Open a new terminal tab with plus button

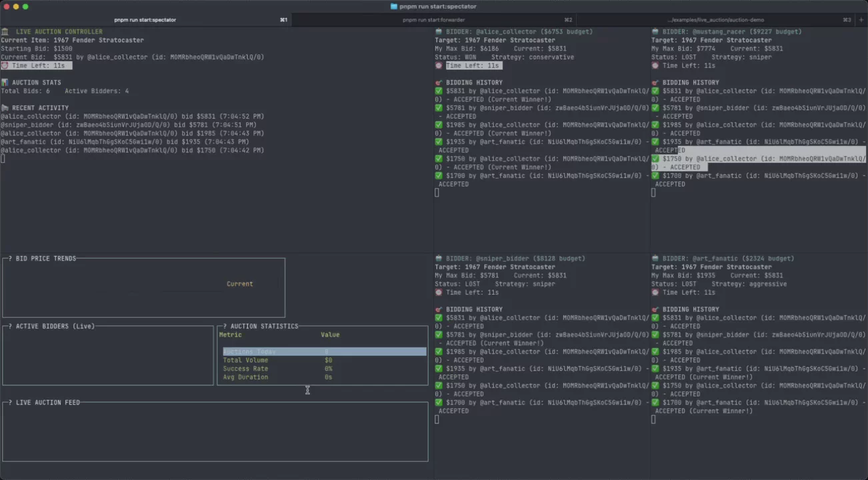pos(861,20)
